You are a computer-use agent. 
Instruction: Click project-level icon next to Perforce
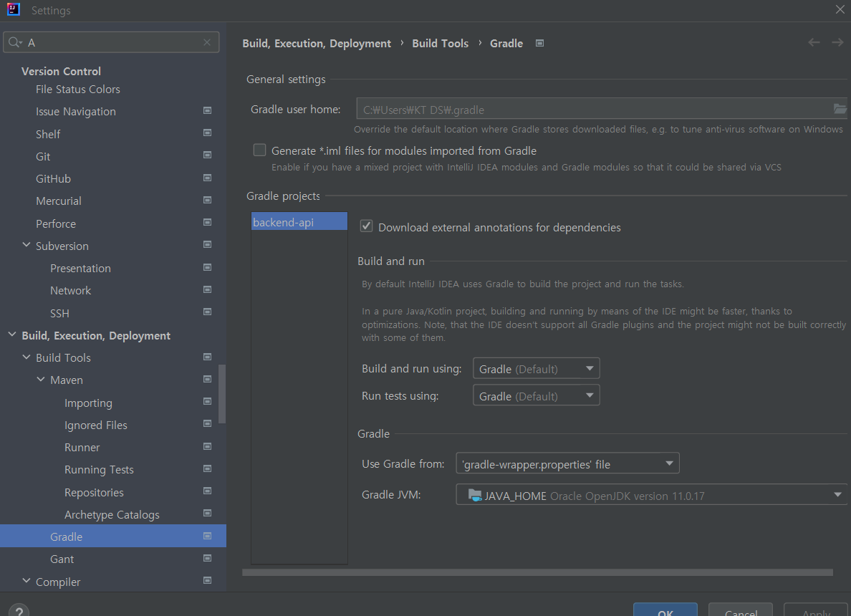click(x=207, y=223)
